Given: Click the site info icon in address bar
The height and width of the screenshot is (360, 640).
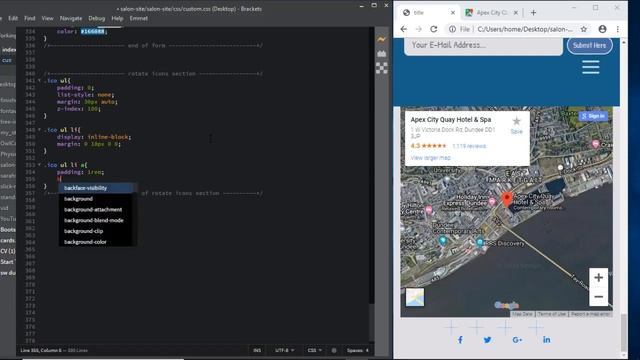Looking at the screenshot, I should click(452, 29).
